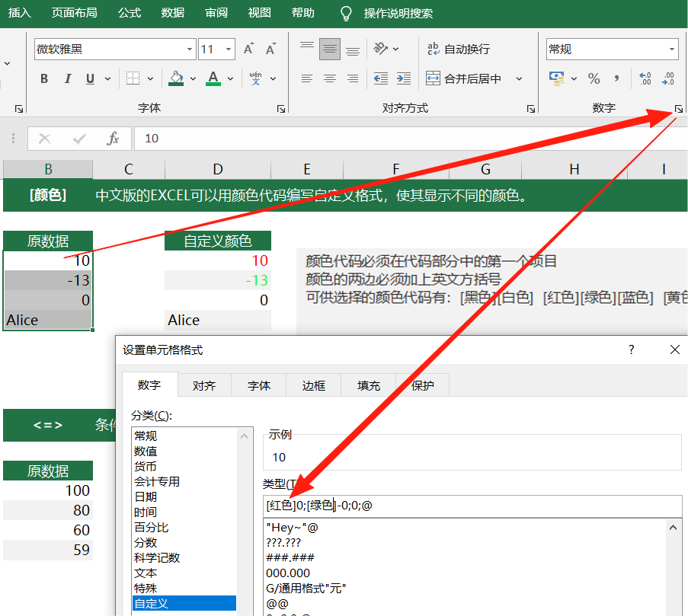Open the 数据 ribbon tab

point(173,13)
